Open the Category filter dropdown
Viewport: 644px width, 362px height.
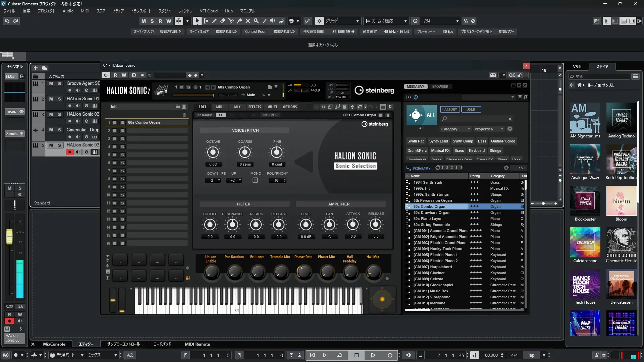tap(455, 129)
